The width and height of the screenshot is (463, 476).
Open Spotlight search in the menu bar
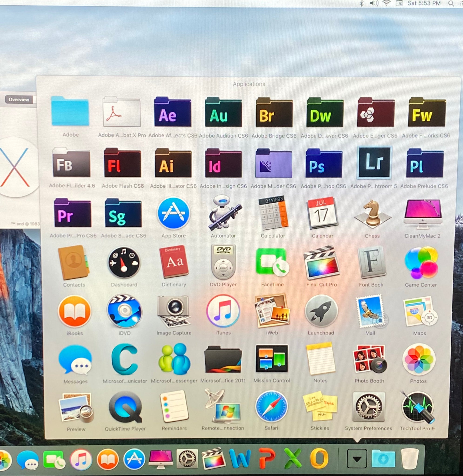coord(451,4)
